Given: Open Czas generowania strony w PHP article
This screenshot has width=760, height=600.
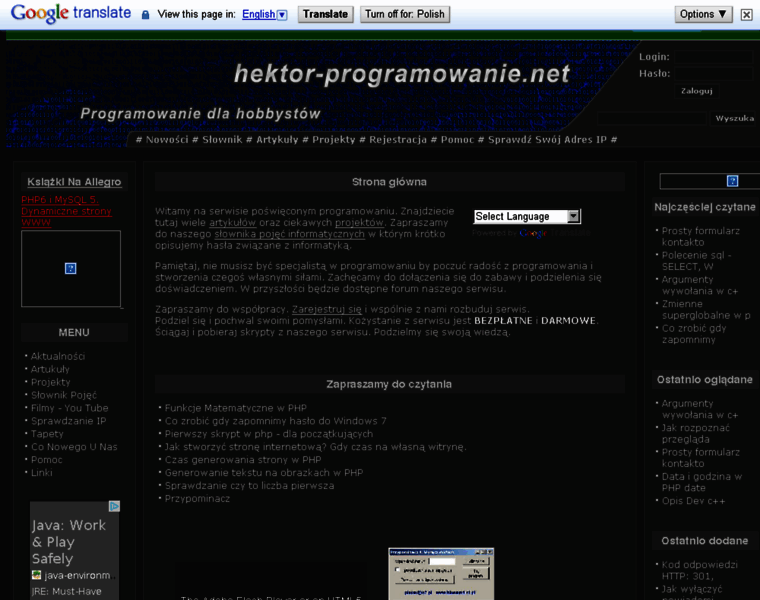Looking at the screenshot, I should (x=243, y=460).
